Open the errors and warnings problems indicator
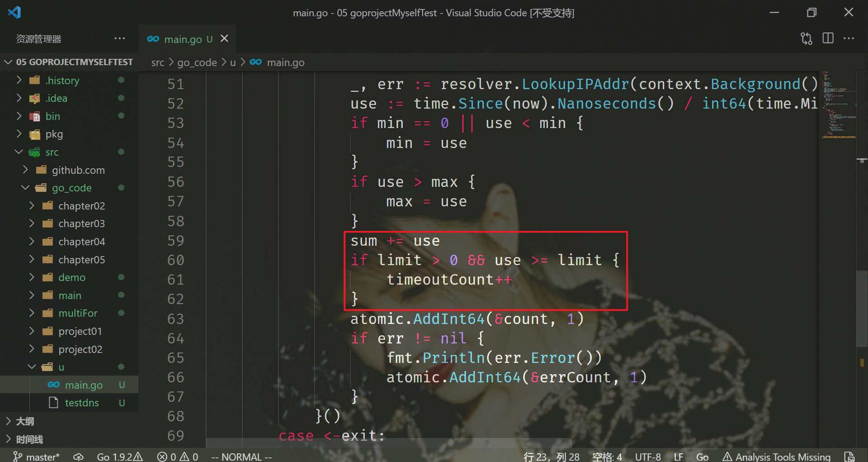The image size is (868, 462). 178,457
